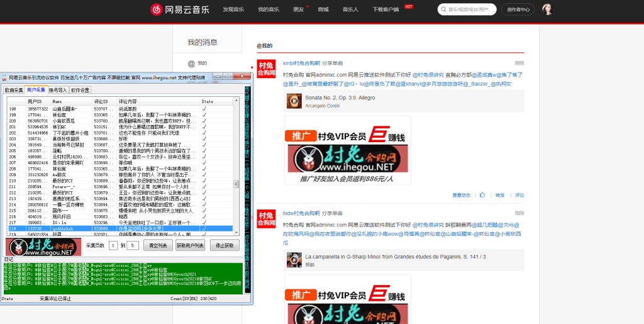Open La campanella in G-Sharp Minor title
644x324 pixels.
coord(396,257)
